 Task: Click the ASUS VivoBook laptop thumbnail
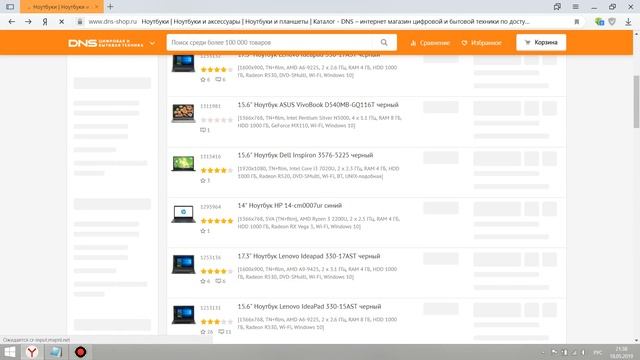(183, 113)
